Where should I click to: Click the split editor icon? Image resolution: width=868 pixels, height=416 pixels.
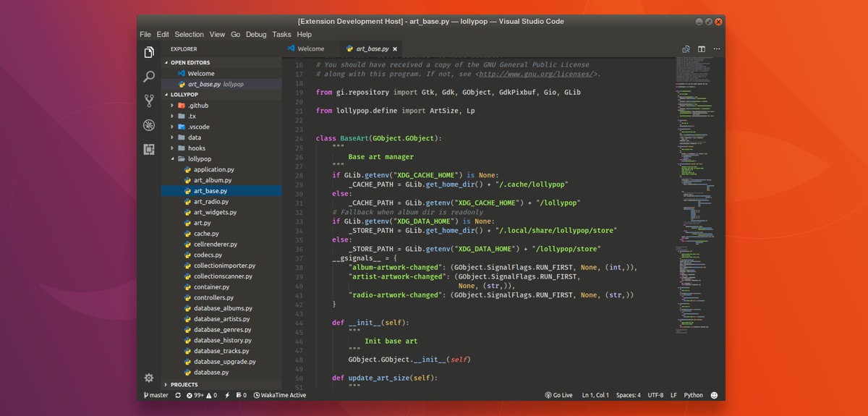click(x=701, y=49)
